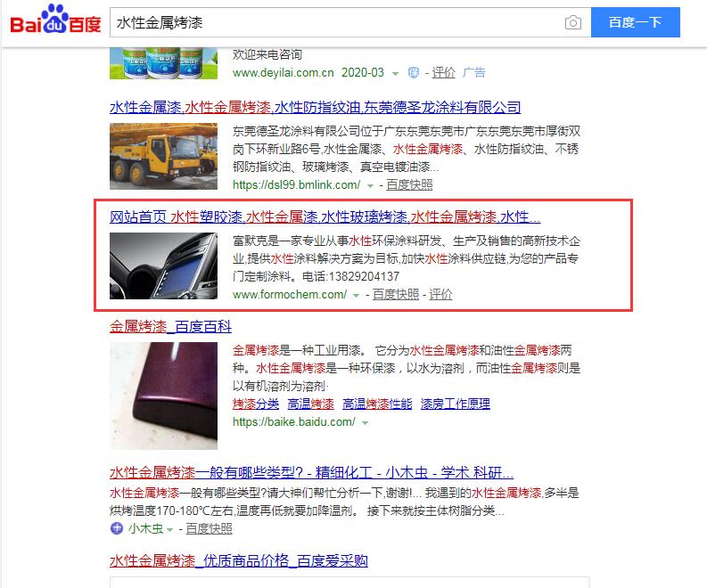This screenshot has width=707, height=588.
Task: Click the camera image search icon
Action: [572, 22]
